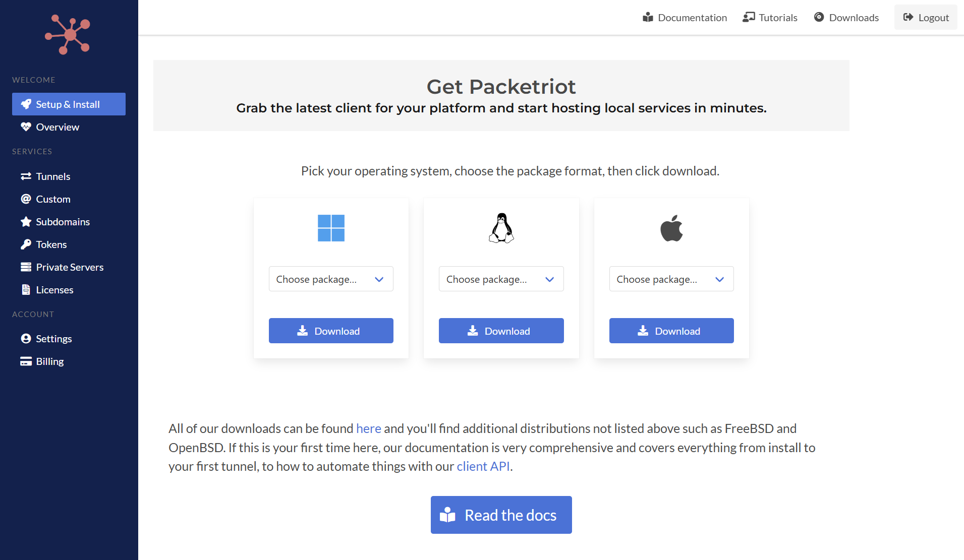Open Tunnels from the sidebar

point(53,176)
